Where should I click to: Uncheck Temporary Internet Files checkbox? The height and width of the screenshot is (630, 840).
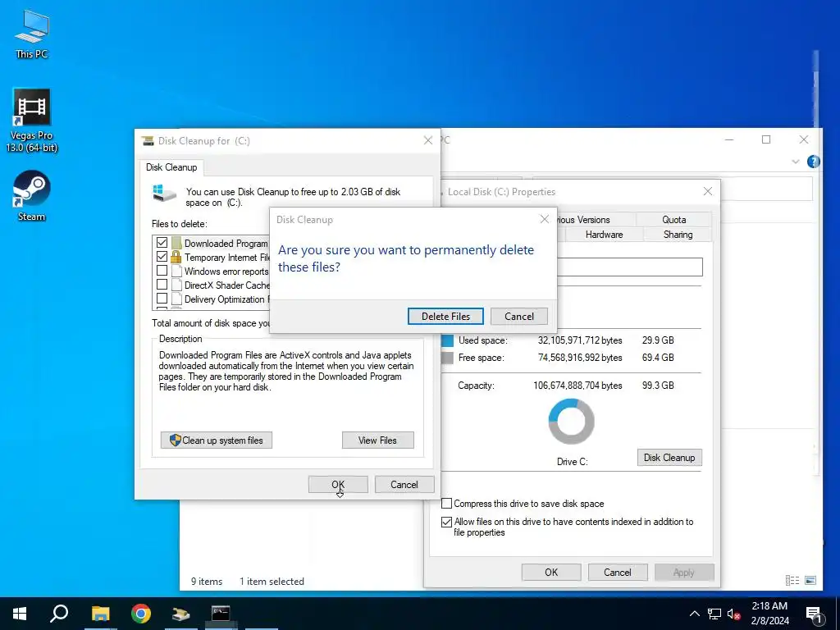(162, 257)
